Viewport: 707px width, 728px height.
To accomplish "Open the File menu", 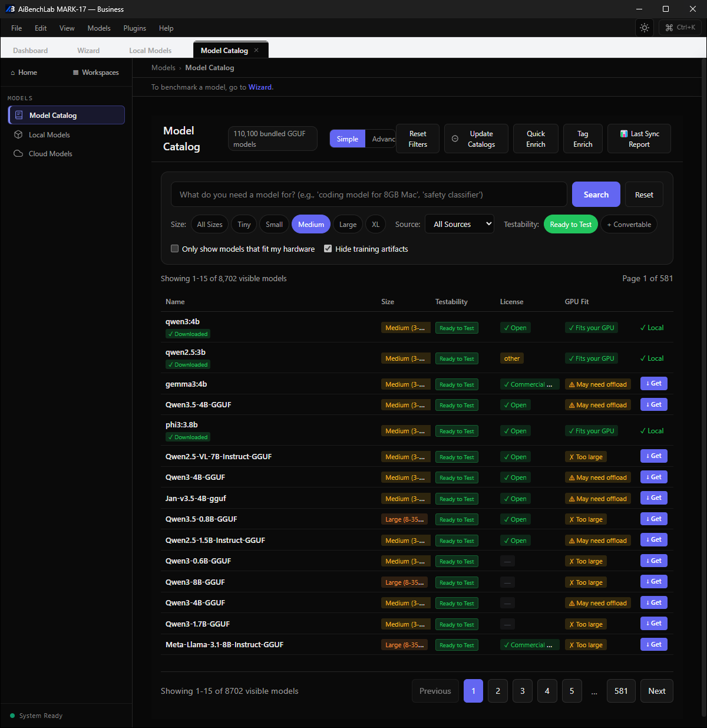I will [16, 28].
